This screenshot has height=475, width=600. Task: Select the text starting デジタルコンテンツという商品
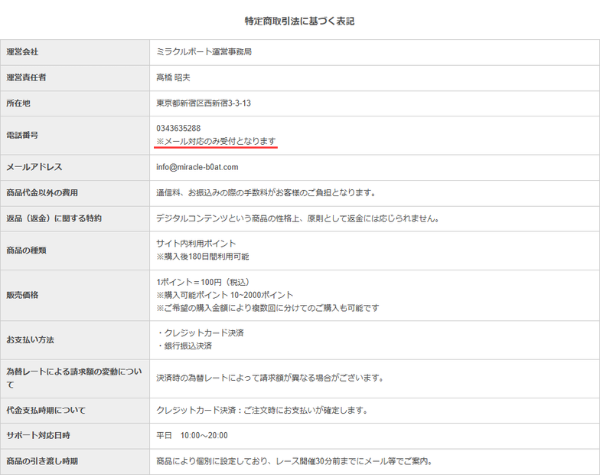pyautogui.click(x=298, y=218)
